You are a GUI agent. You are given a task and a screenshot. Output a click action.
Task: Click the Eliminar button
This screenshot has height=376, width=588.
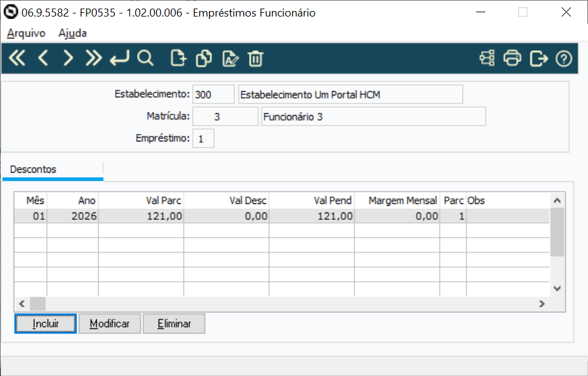[x=174, y=323]
